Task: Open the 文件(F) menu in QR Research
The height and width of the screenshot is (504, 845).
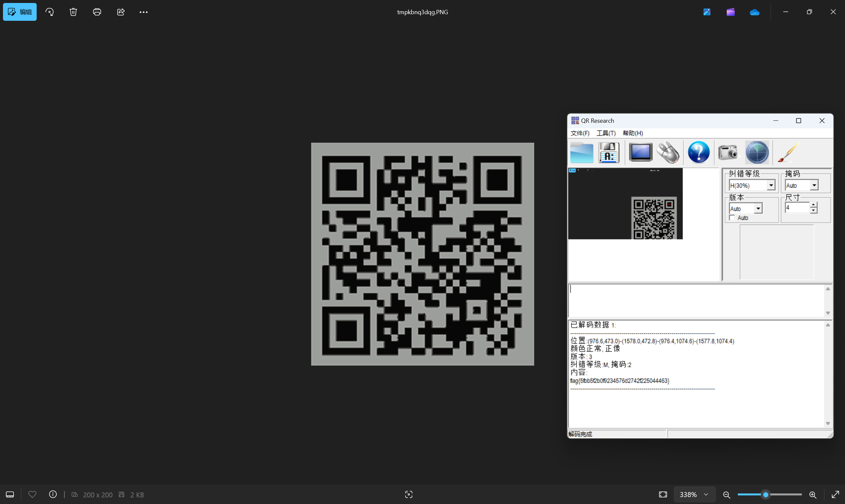Action: [x=580, y=133]
